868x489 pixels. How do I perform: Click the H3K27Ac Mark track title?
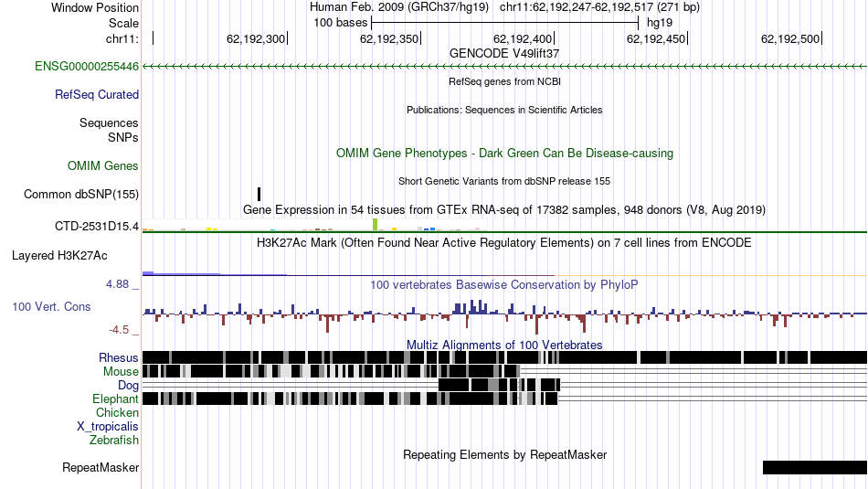pyautogui.click(x=504, y=242)
